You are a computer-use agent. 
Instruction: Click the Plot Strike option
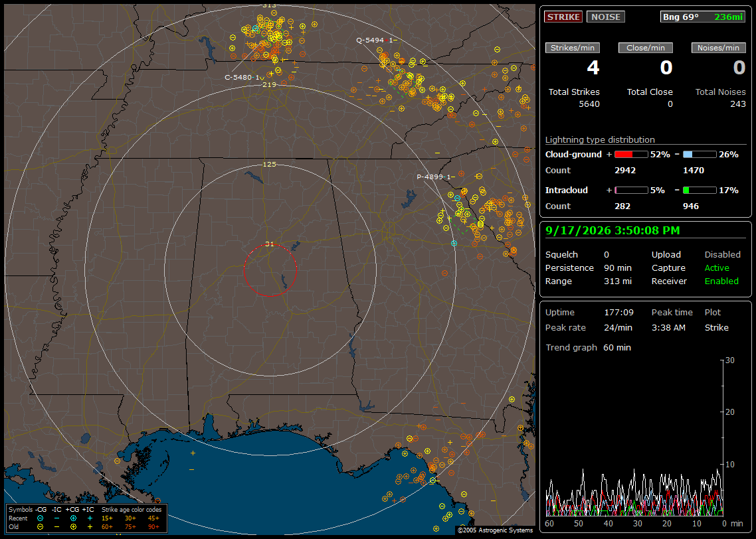tap(716, 327)
